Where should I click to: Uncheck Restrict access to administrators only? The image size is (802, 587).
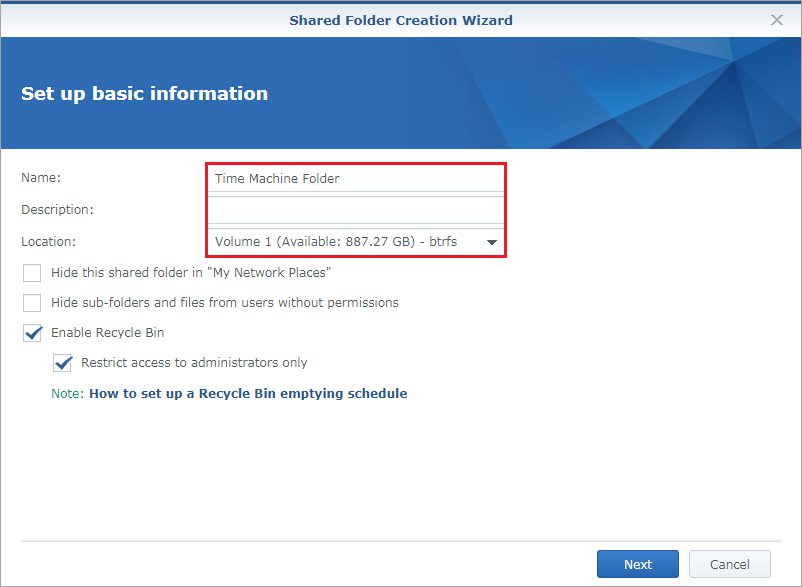[x=62, y=363]
